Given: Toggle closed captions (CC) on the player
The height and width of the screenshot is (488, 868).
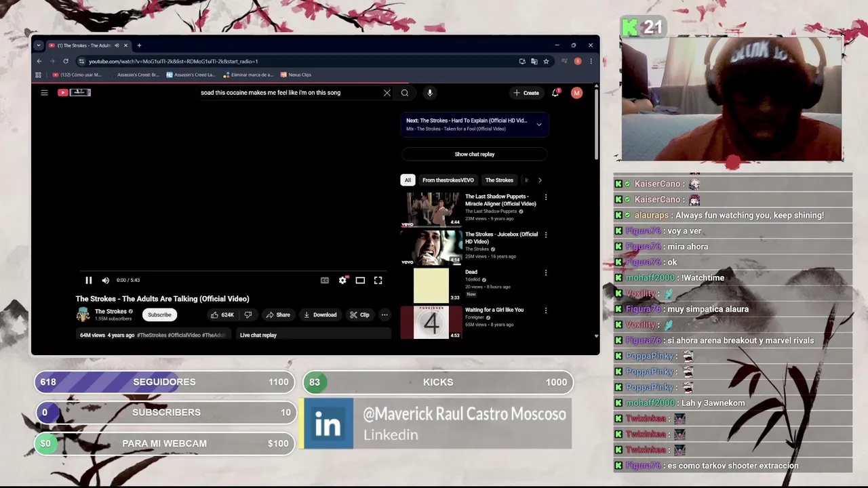Looking at the screenshot, I should (325, 280).
